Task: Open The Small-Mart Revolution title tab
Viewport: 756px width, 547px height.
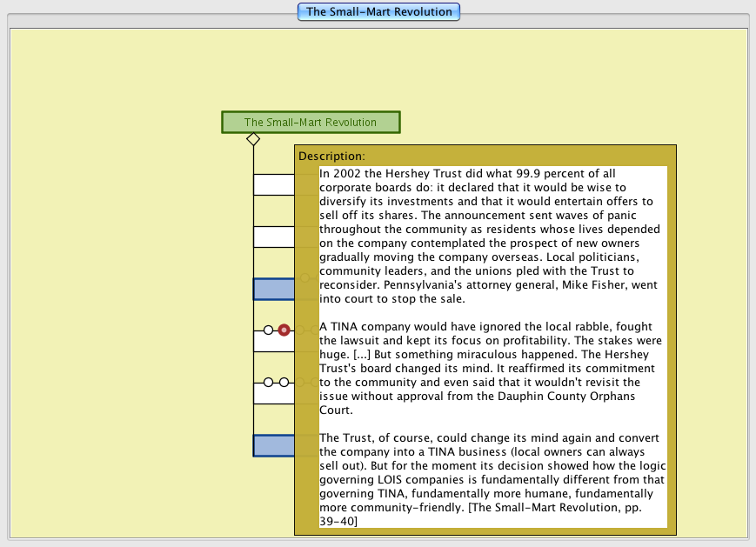Action: 378,12
